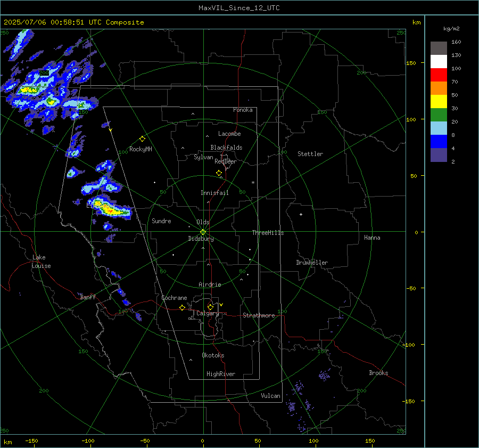Pick the orange 50-70 legend swatch
This screenshot has height=448, width=479.
(x=439, y=88)
